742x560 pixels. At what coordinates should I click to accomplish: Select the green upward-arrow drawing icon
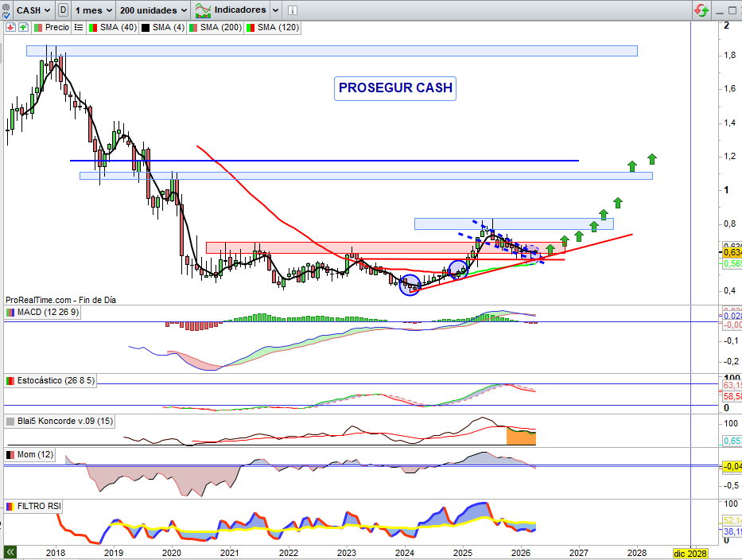click(x=22, y=27)
